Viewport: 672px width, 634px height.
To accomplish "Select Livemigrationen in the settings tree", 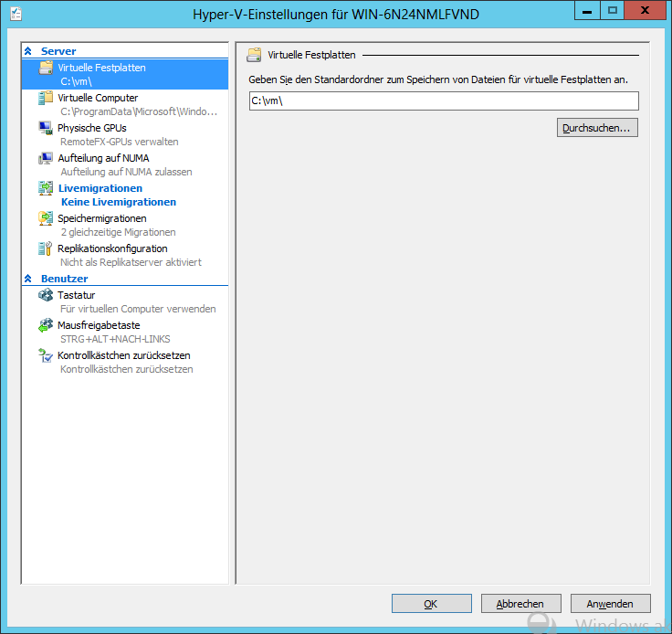I will [100, 188].
